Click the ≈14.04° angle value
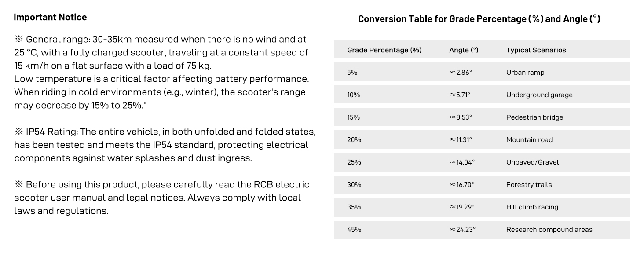 (462, 162)
